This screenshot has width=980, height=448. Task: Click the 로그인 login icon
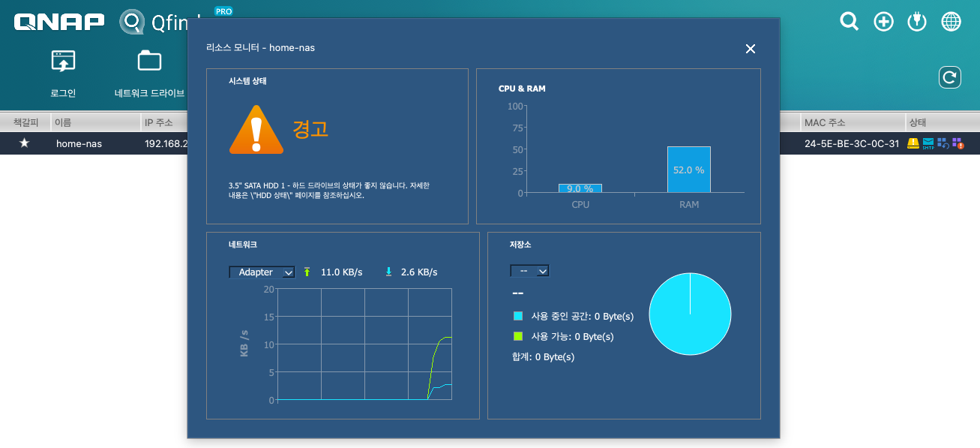(x=63, y=62)
